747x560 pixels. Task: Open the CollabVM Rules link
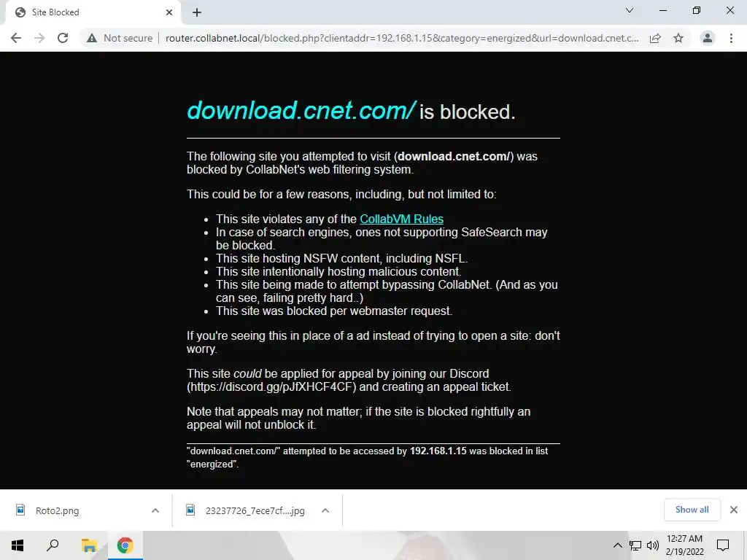pos(402,219)
